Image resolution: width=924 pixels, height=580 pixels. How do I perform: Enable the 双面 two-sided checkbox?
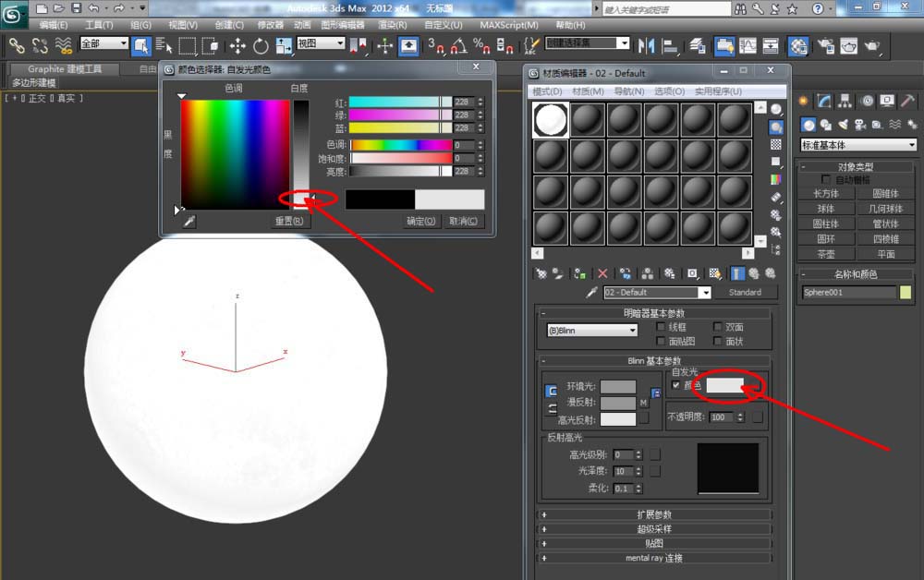pos(717,327)
